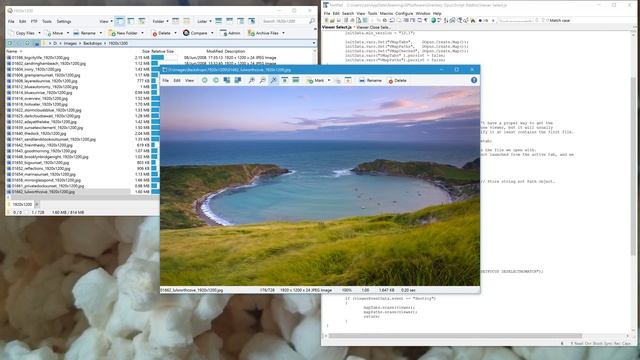Open the Configure menu in TextPad
Screen dimensions: 640x360
pos(404,13)
